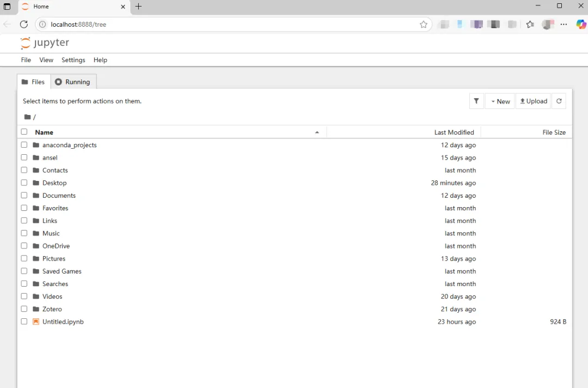Screen dimensions: 588x388
Task: Click the Upload button
Action: coord(533,101)
